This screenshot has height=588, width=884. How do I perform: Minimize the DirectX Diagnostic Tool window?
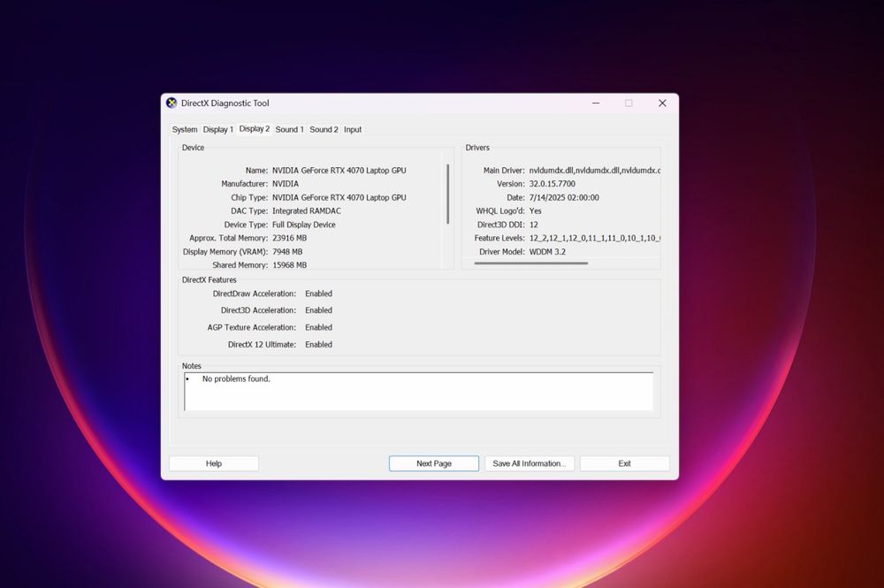pos(596,103)
